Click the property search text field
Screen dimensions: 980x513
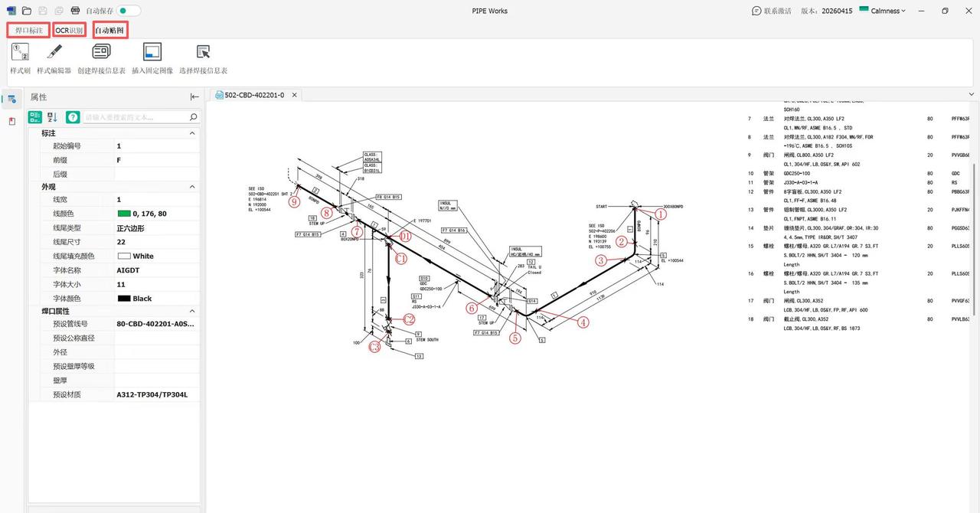(x=135, y=117)
